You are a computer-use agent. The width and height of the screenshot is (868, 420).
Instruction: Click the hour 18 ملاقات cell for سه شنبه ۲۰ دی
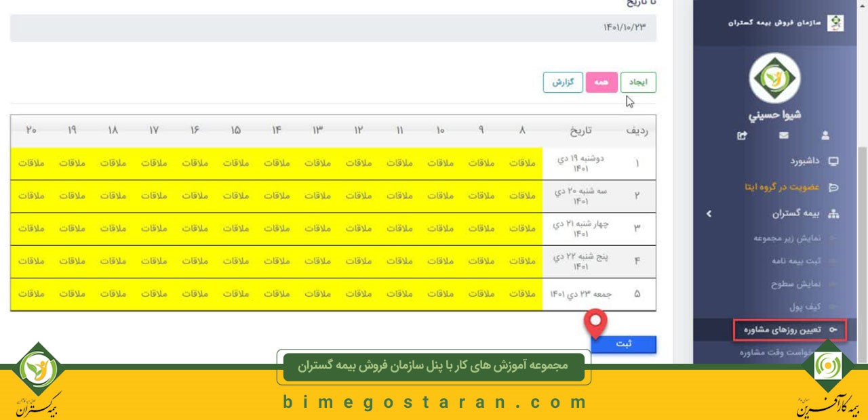113,196
